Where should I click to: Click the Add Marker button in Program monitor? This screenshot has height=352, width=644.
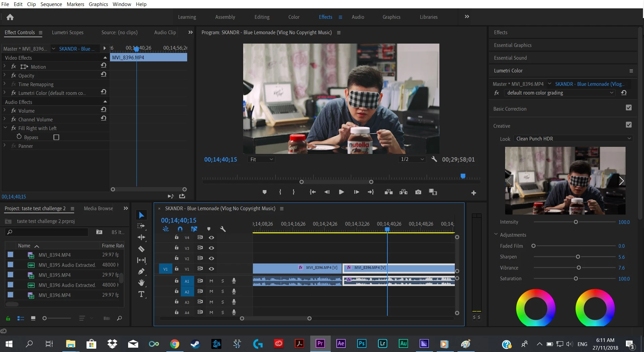coord(264,192)
